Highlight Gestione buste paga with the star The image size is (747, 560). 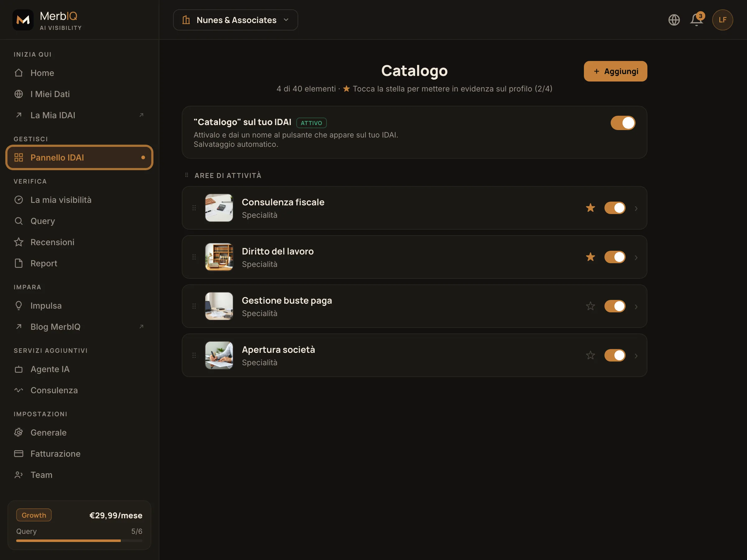pyautogui.click(x=590, y=306)
